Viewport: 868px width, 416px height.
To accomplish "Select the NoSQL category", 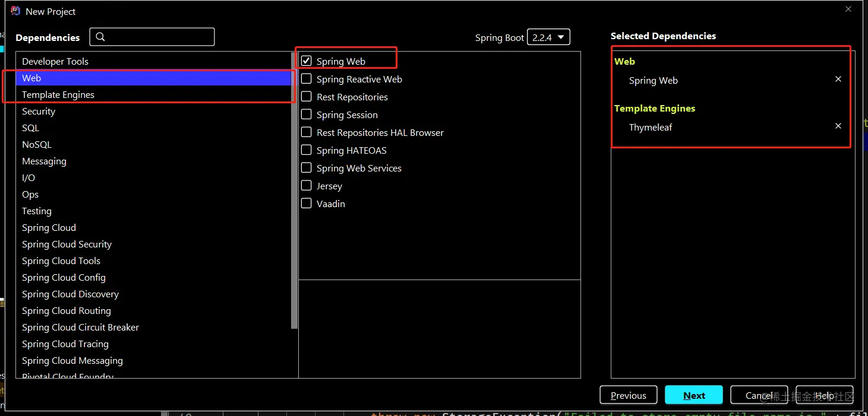I will point(153,144).
